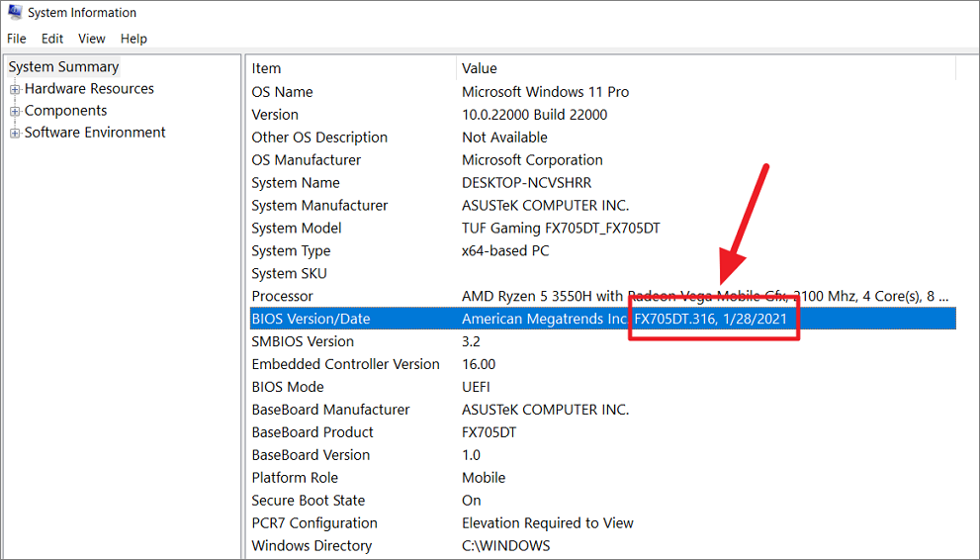Click the Microsoft Corporation value

532,160
